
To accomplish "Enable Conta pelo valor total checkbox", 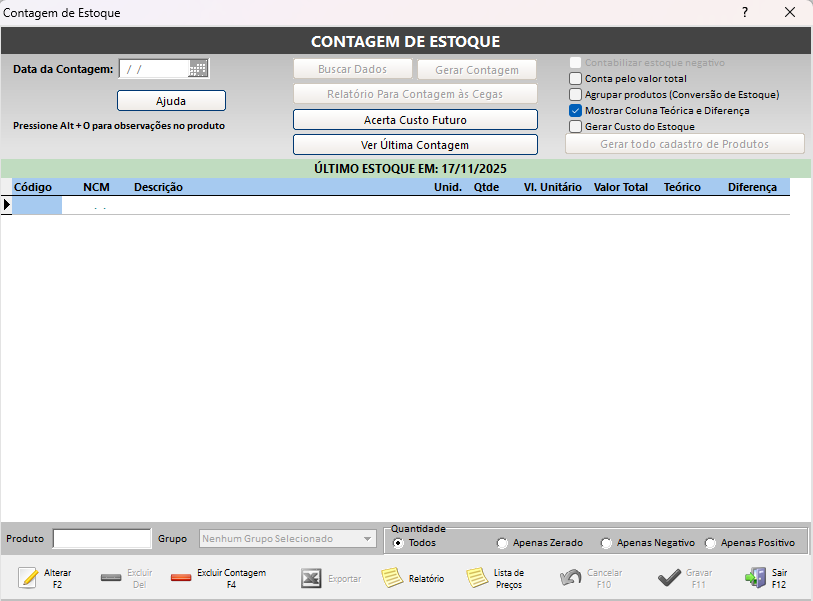I will click(x=575, y=78).
